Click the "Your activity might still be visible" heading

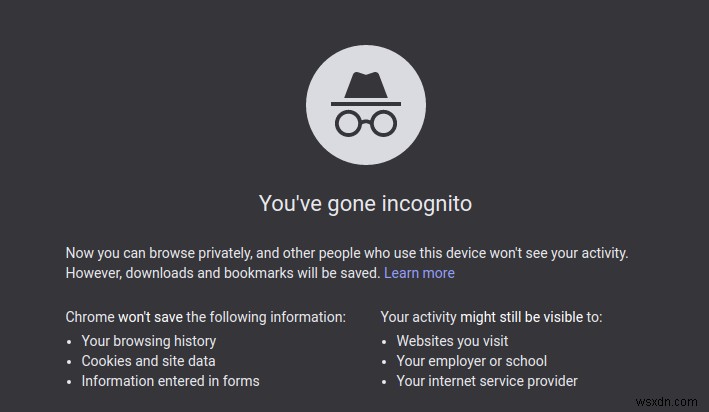[x=491, y=317]
